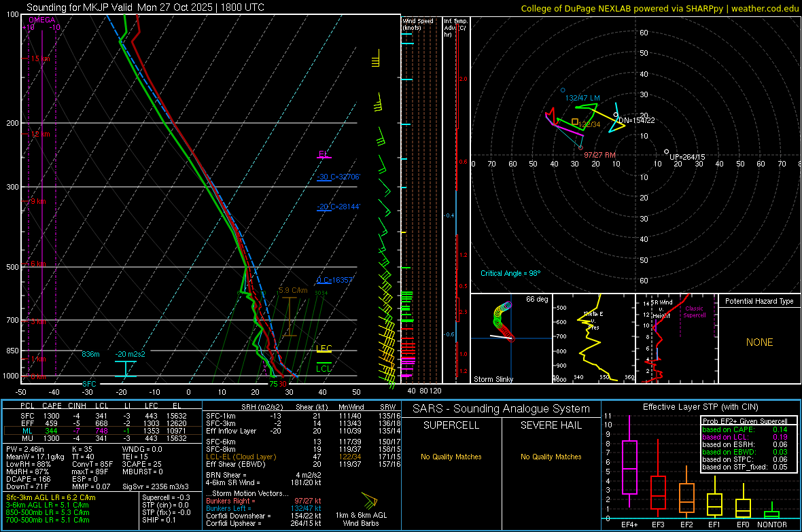Click the magenta EF4+ box plot

pyautogui.click(x=629, y=463)
